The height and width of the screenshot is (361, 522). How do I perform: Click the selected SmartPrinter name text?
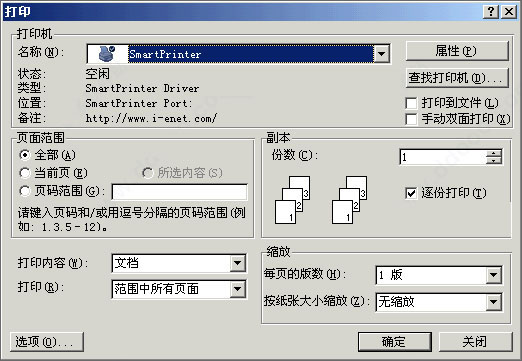[165, 54]
